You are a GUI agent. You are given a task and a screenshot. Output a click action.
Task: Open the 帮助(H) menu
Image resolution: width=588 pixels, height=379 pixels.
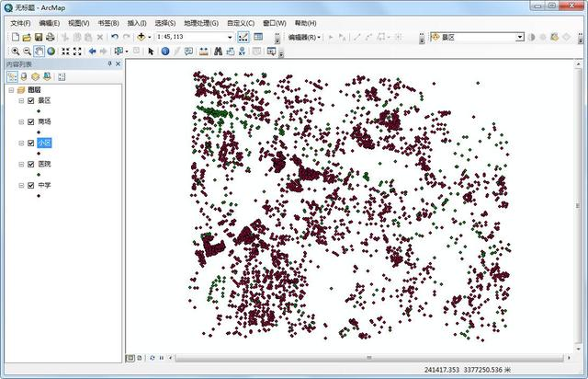point(305,23)
